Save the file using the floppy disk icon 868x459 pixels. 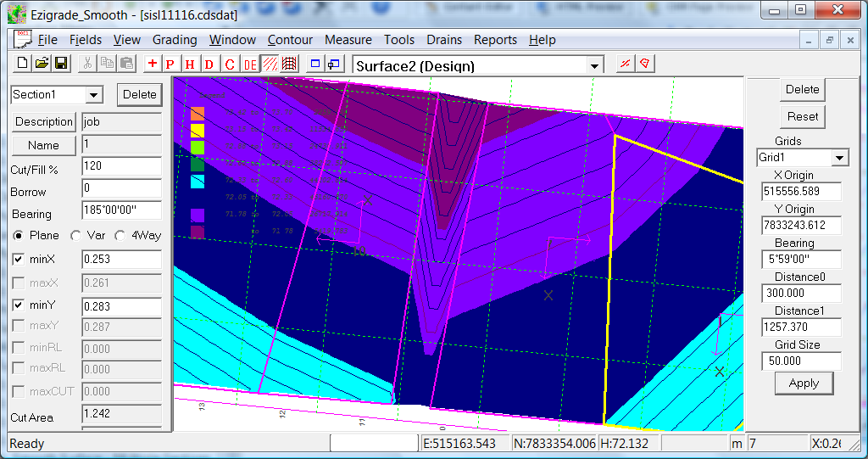click(x=61, y=64)
